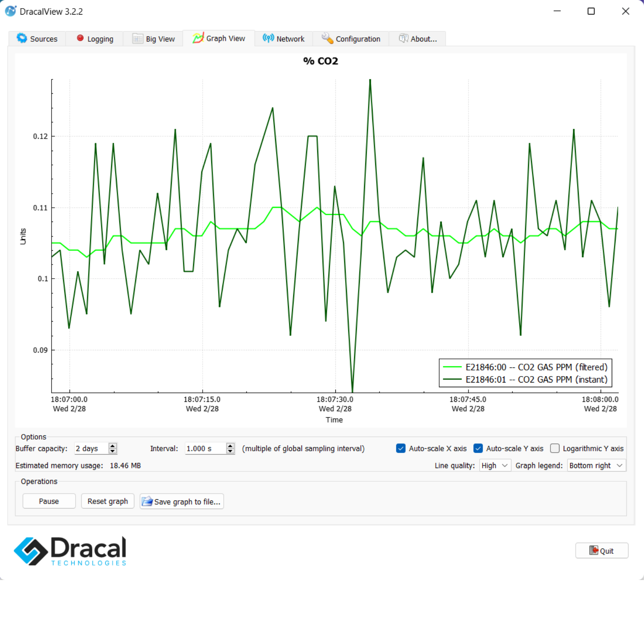Click the Save graph to file icon
The height and width of the screenshot is (644, 644).
click(x=147, y=501)
